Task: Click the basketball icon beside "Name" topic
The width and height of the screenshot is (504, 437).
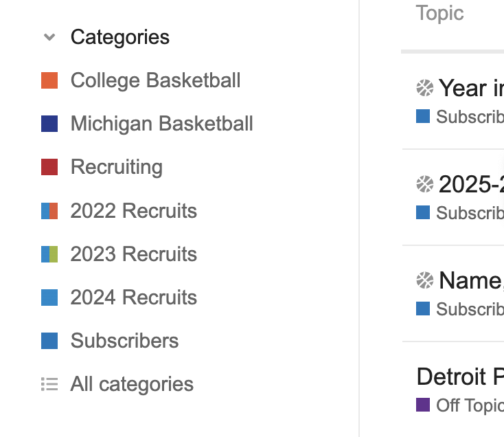Action: pos(425,280)
